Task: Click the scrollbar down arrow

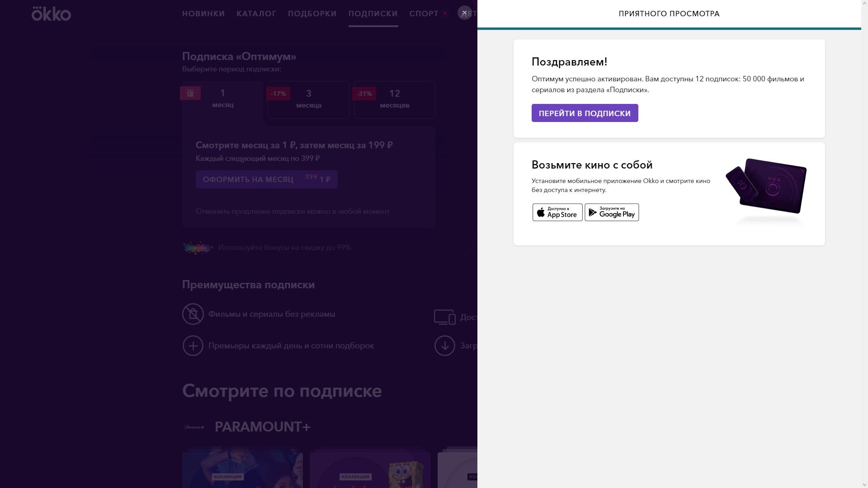Action: pos(864,484)
